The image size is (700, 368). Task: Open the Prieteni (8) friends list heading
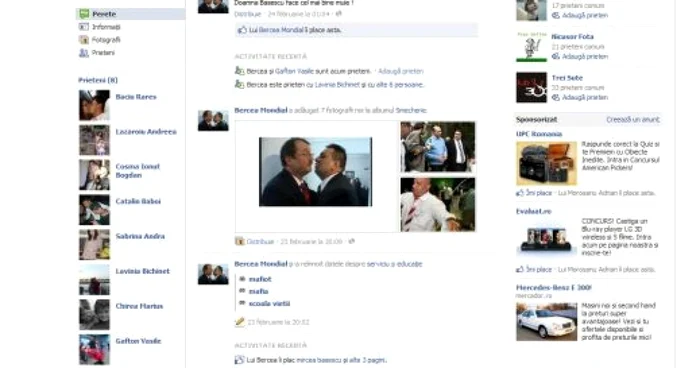(x=98, y=80)
